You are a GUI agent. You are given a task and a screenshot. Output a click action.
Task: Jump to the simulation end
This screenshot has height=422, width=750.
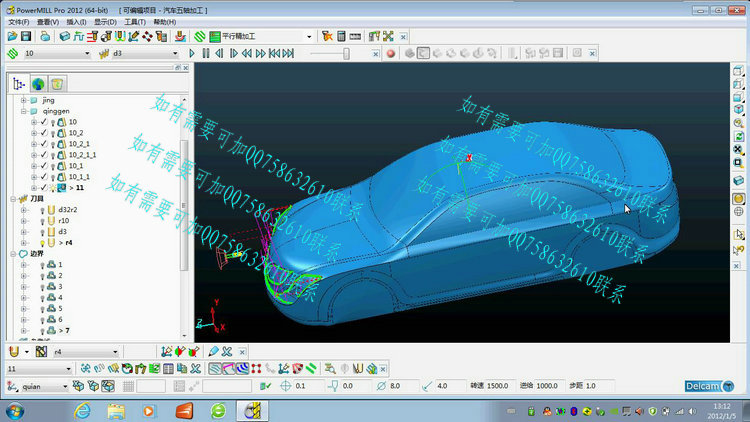click(288, 54)
